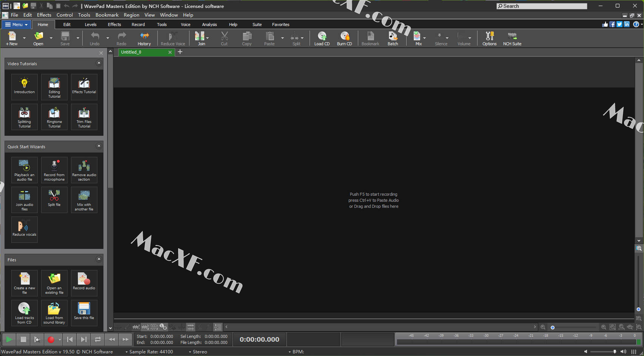Open the Effects menu in menu bar

point(44,15)
